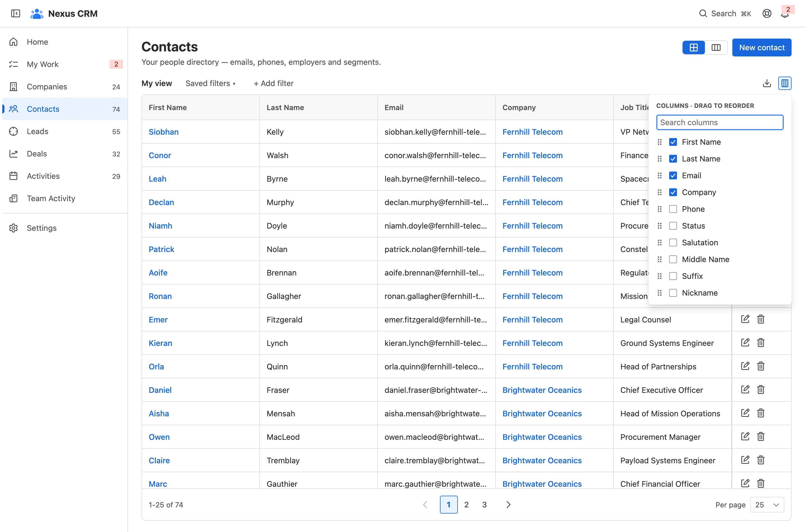Open My Work in the sidebar

65,64
